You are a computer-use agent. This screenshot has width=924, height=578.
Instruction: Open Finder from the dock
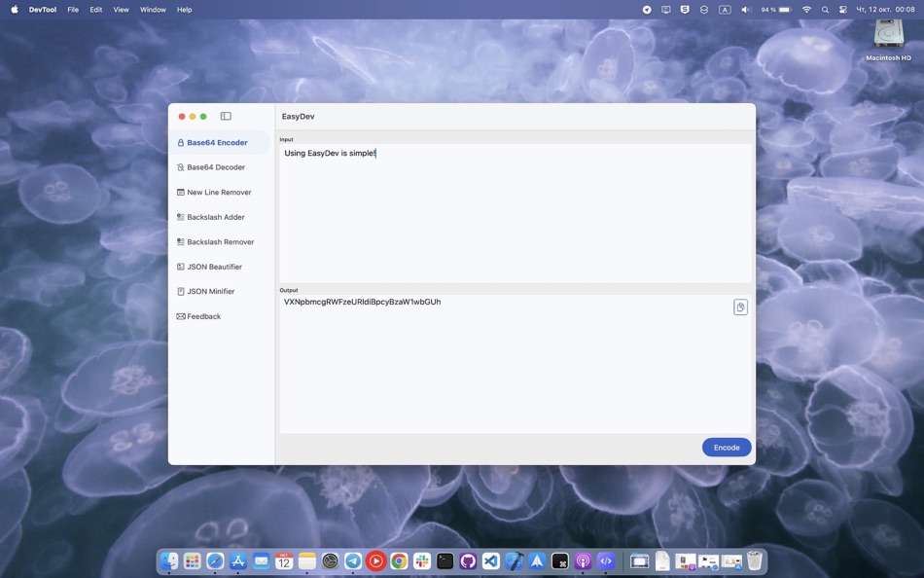[x=169, y=560]
